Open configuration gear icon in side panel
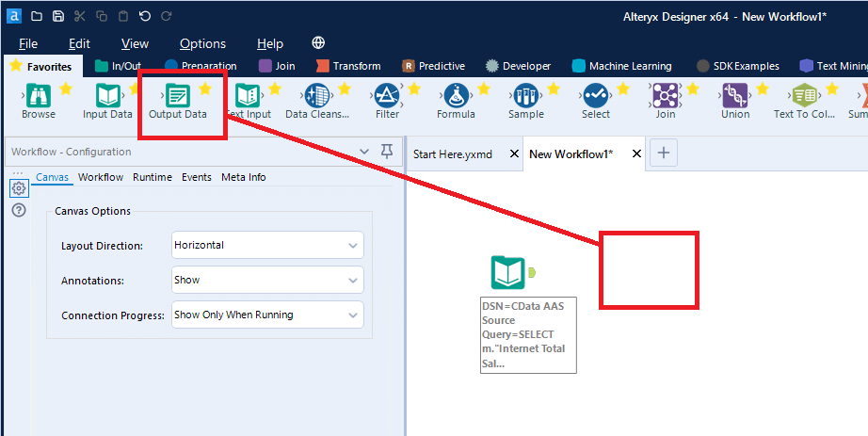The image size is (868, 436). tap(19, 188)
